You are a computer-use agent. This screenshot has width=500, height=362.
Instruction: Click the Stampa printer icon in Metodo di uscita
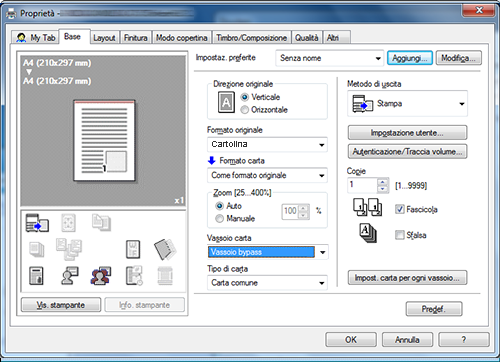pos(363,104)
